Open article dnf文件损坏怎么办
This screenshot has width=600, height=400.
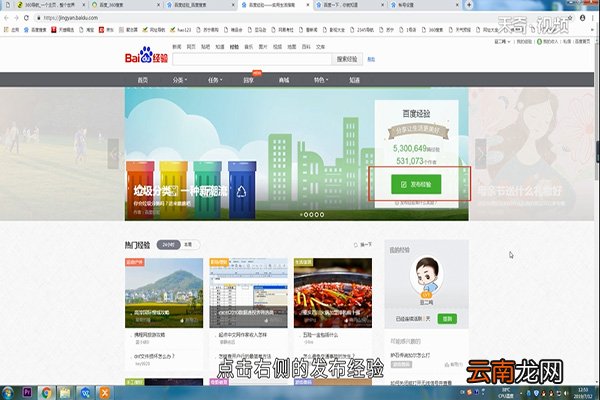click(154, 356)
